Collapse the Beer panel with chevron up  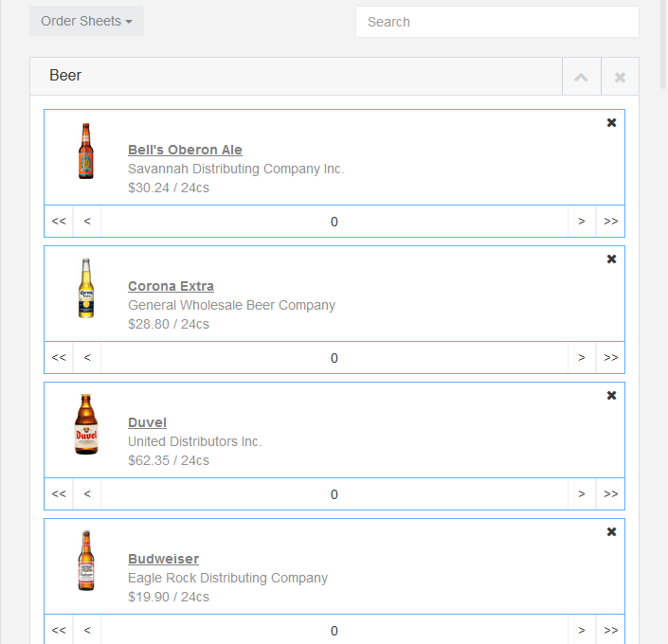(x=581, y=77)
